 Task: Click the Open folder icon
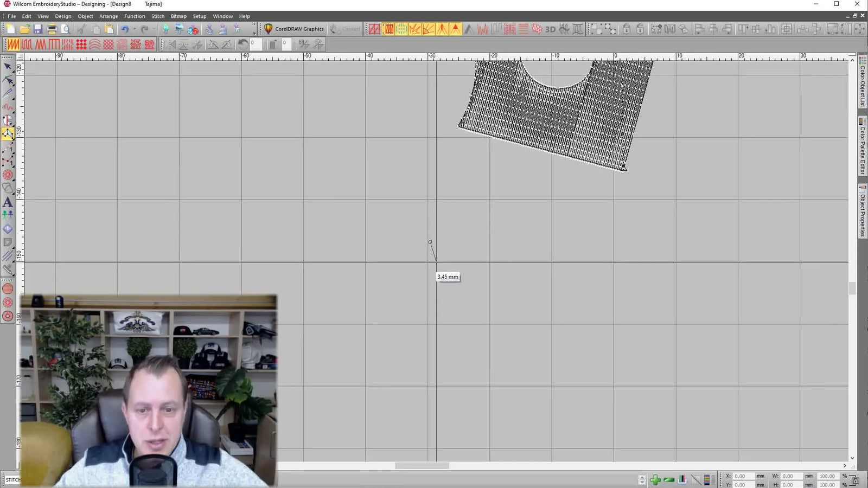24,29
